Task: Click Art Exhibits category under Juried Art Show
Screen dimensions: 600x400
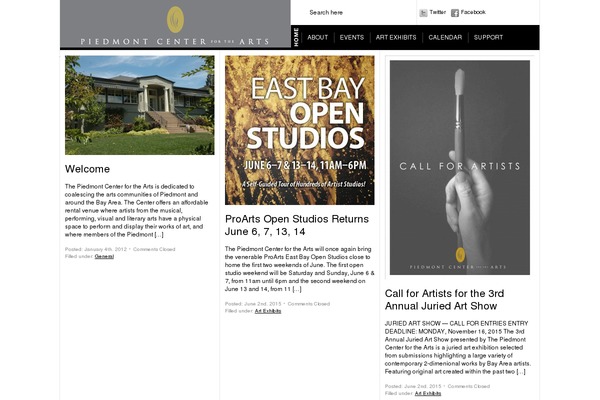Action: click(428, 393)
